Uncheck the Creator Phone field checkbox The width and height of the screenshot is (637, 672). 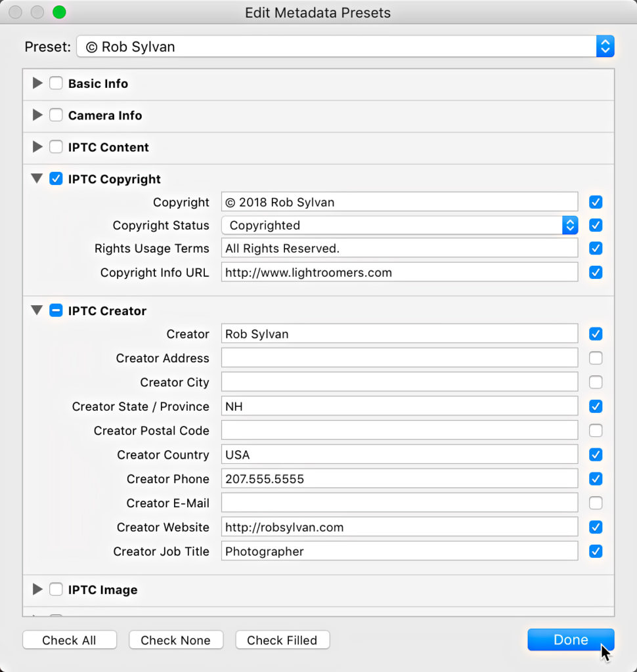pyautogui.click(x=596, y=478)
